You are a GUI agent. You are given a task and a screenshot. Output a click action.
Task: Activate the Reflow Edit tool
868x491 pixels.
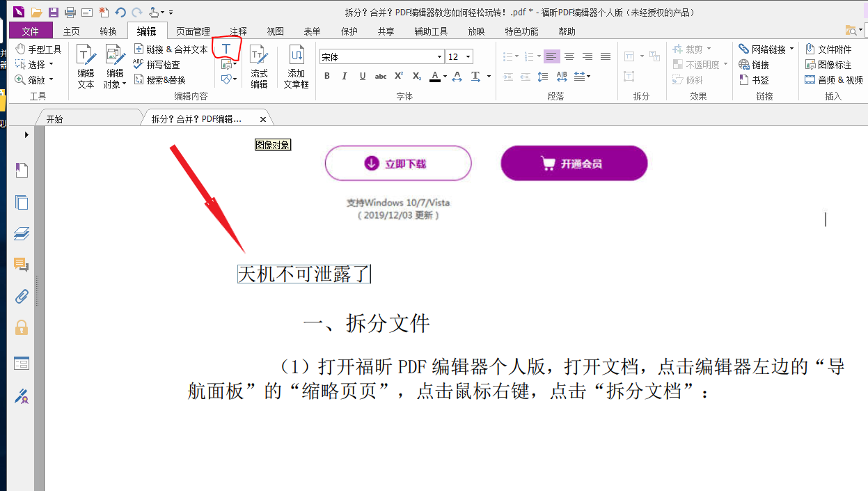click(x=259, y=66)
